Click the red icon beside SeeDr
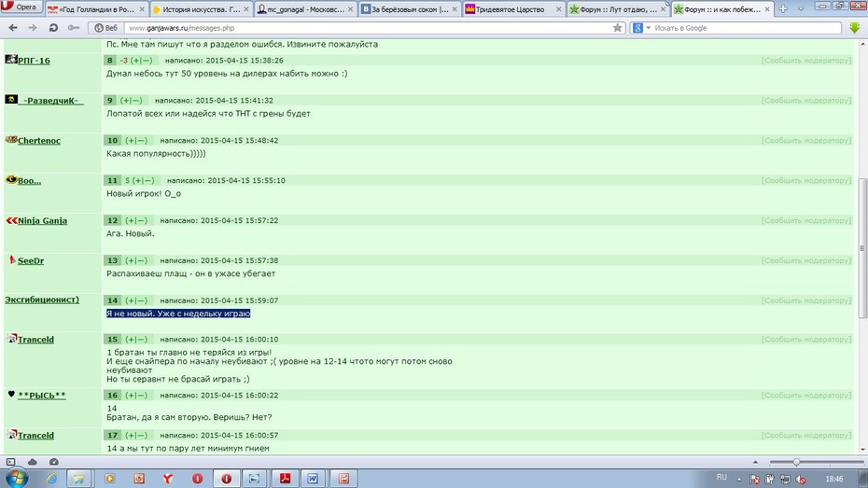This screenshot has height=488, width=868. pyautogui.click(x=12, y=259)
